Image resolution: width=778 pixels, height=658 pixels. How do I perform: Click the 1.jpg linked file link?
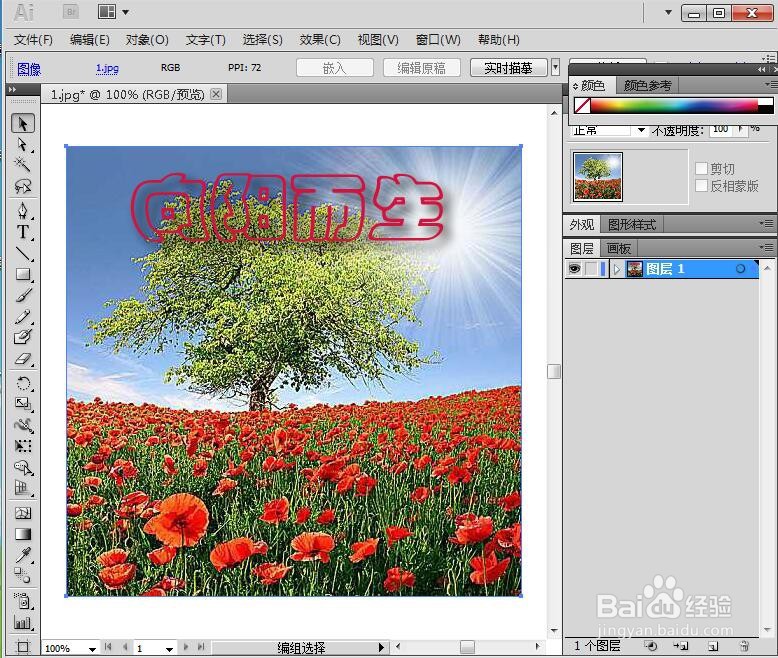107,68
